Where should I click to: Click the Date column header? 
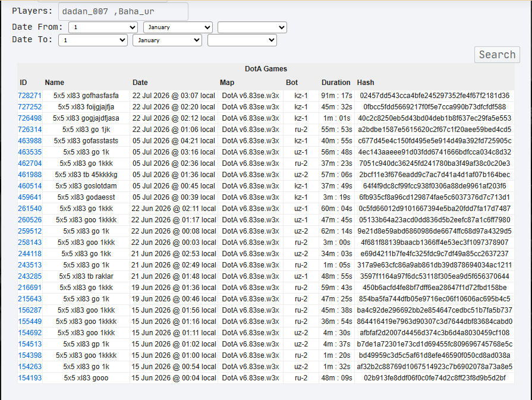coord(140,83)
